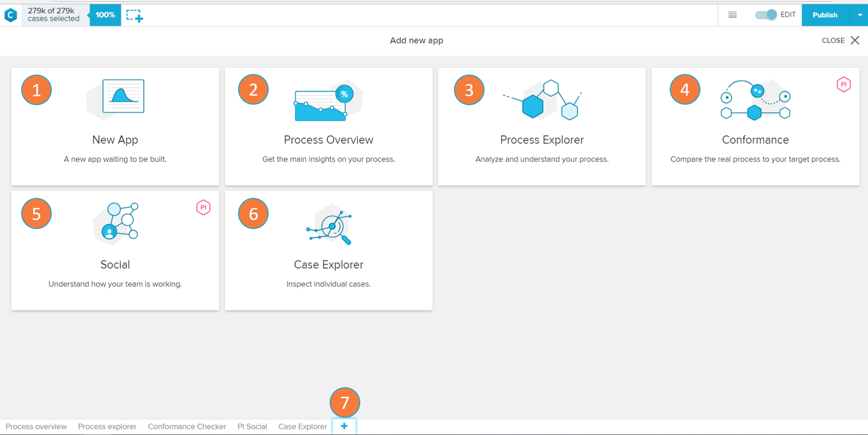Add a new tab with plus button
Viewport: 868px width, 435px height.
point(344,426)
